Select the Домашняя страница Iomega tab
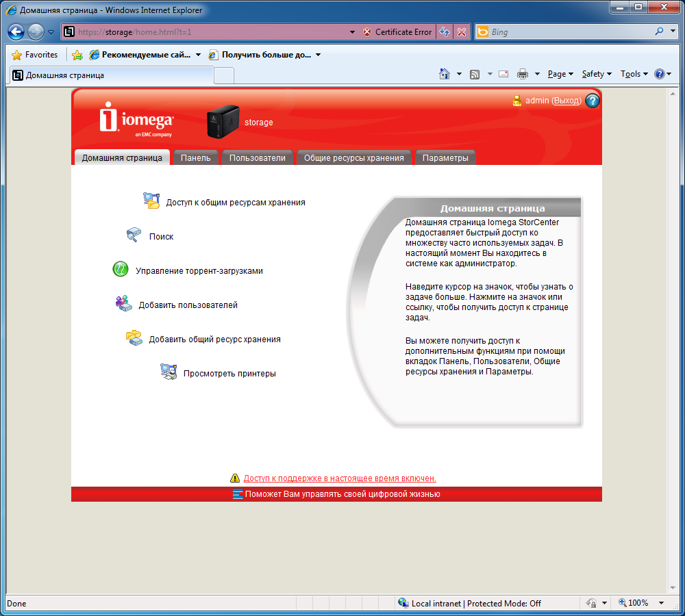Viewport: 685px width, 616px height. tap(122, 158)
